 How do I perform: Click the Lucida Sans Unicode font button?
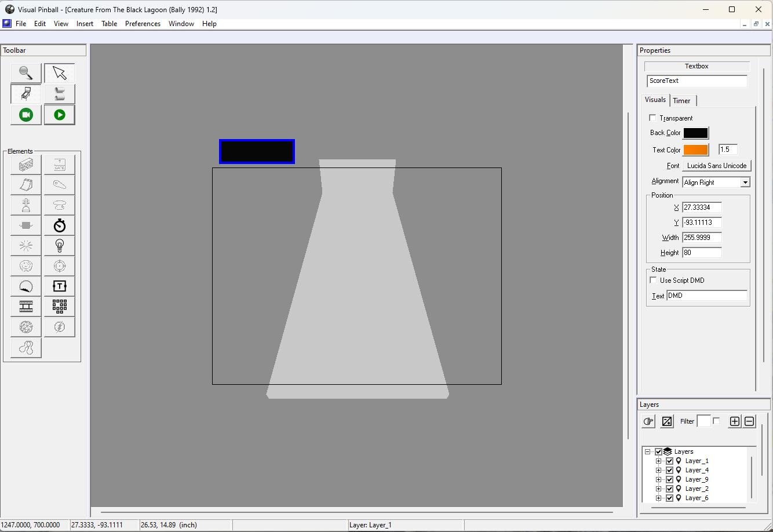[x=716, y=166]
